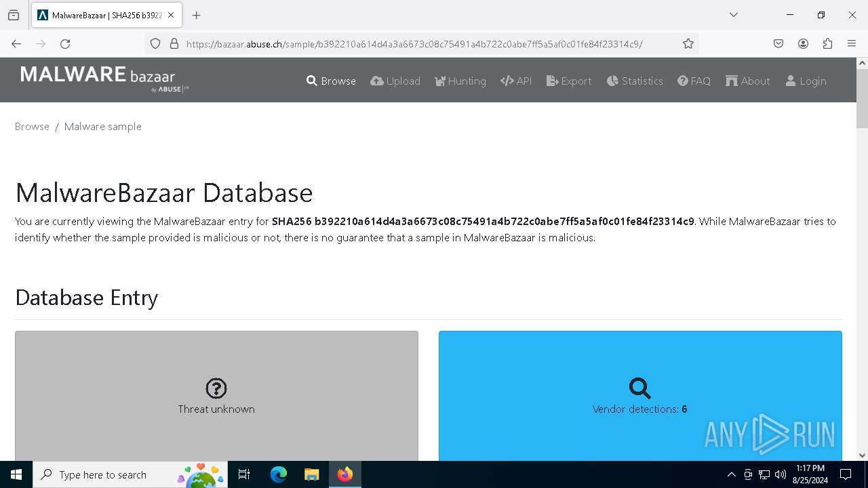Viewport: 868px width, 488px height.
Task: Show site security padlock info
Action: point(174,43)
